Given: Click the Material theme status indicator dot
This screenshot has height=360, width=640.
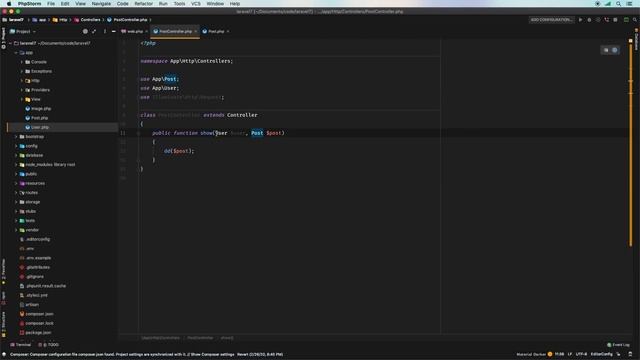Looking at the screenshot, I should click(550, 354).
